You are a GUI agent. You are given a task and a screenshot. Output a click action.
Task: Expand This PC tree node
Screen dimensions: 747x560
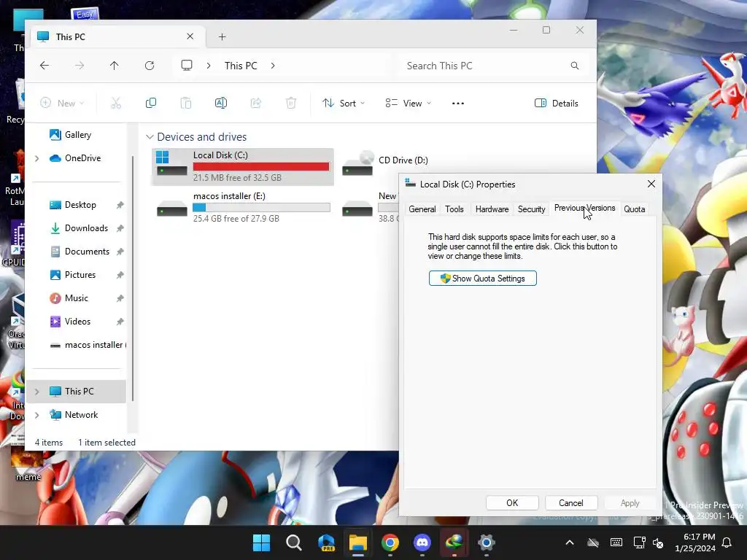(x=37, y=392)
